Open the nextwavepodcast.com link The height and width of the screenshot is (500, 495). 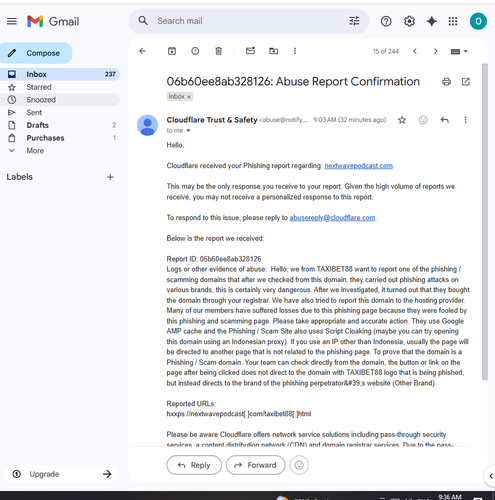[359, 166]
